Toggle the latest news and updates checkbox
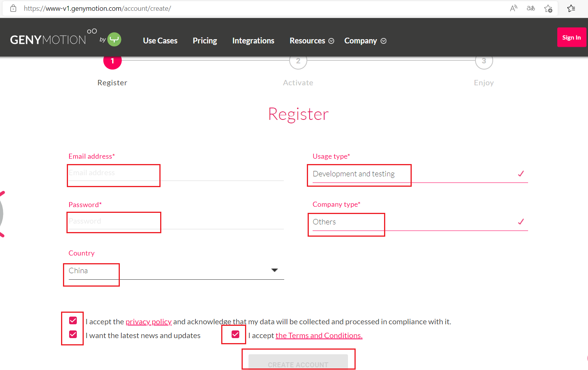The width and height of the screenshot is (588, 370). click(x=73, y=334)
